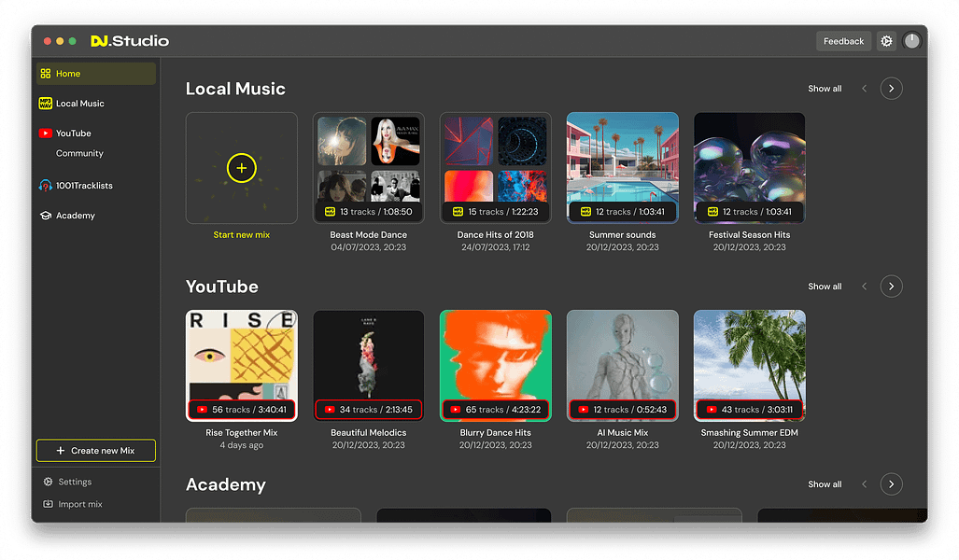Viewport: 959px width, 560px height.
Task: Click Import mix in sidebar footer
Action: click(73, 504)
